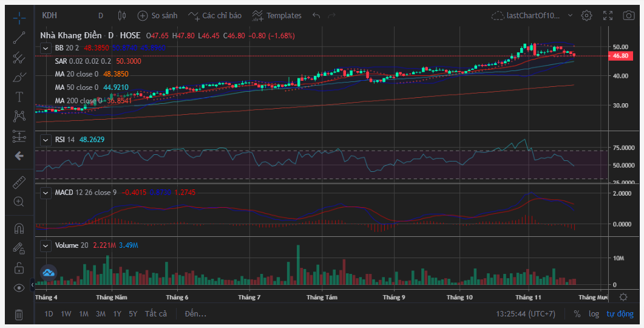
Task: Select the crosshair cursor tool
Action: 19,16
